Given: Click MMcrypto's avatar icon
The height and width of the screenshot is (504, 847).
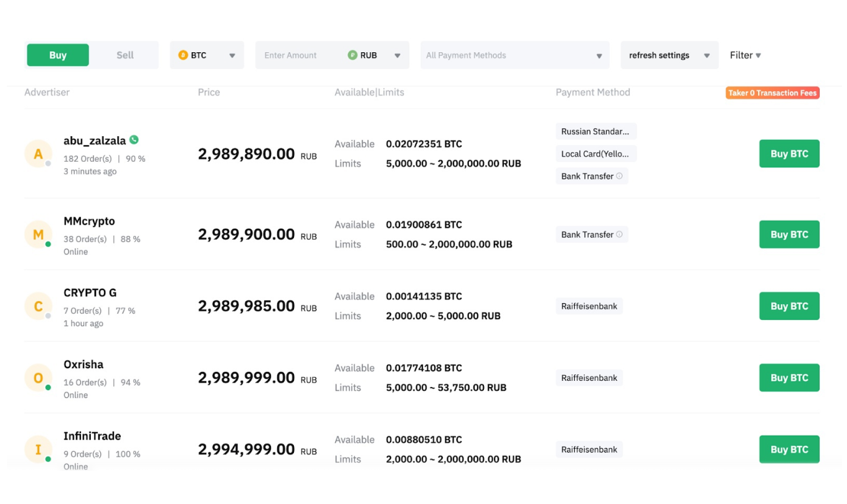Looking at the screenshot, I should (x=38, y=235).
